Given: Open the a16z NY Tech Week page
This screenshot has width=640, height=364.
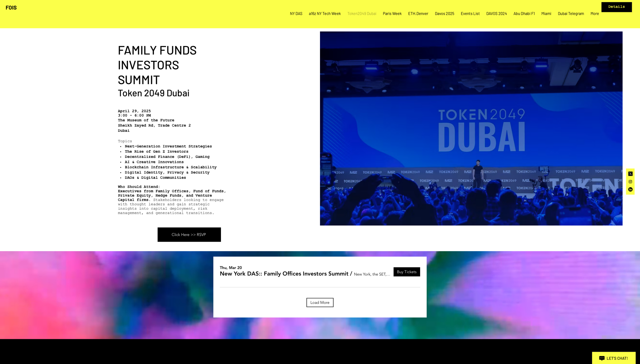Looking at the screenshot, I should click(325, 13).
